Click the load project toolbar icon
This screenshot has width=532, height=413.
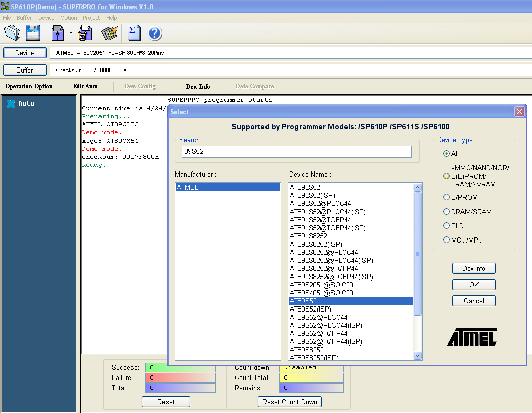pyautogui.click(x=58, y=33)
